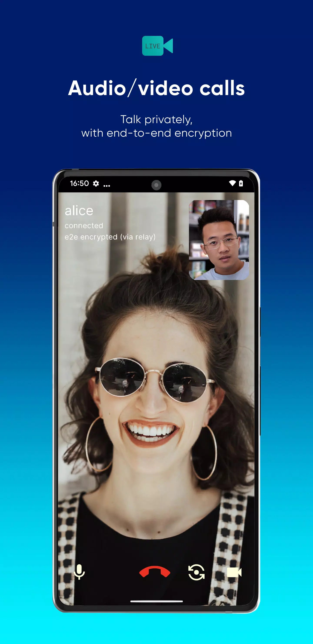Tap the caller name alice

(x=79, y=211)
